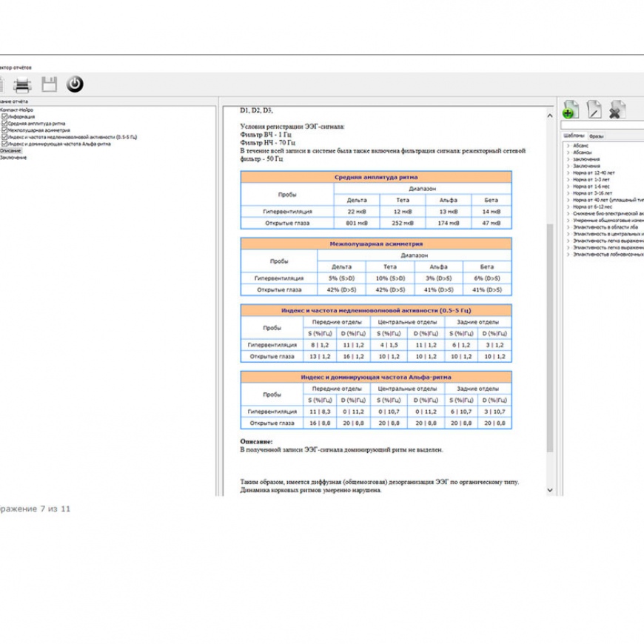
Task: Select the Норма от 40 лет template label
Action: point(608,200)
